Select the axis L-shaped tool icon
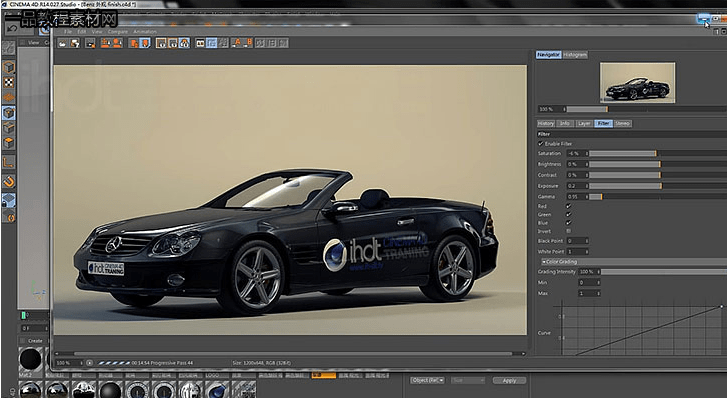This screenshot has width=727, height=398. pyautogui.click(x=9, y=162)
